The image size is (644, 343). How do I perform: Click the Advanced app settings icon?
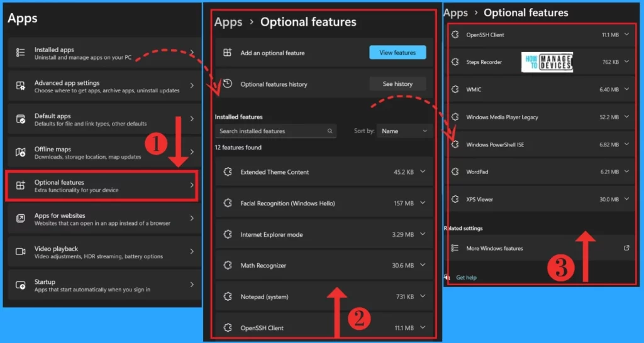21,85
